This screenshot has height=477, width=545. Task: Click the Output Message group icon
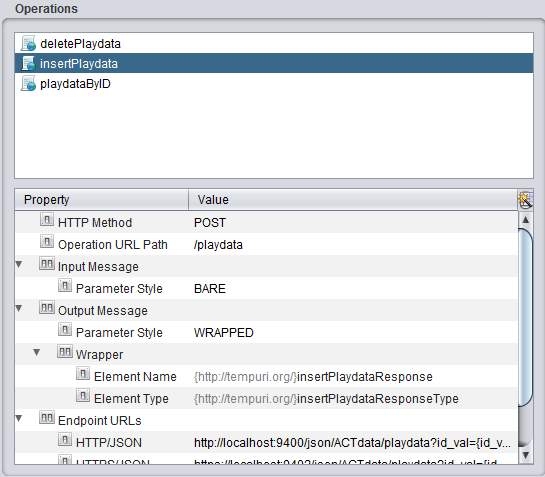point(47,308)
